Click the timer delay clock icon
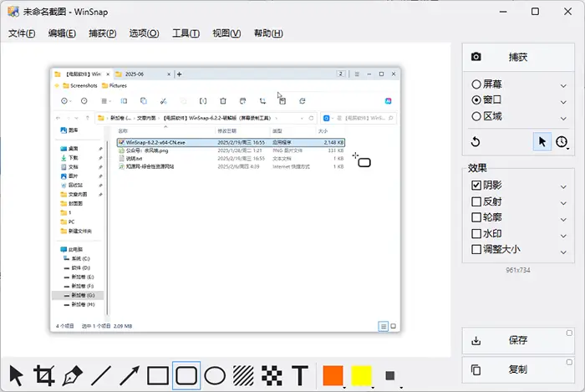This screenshot has width=585, height=392. point(562,142)
